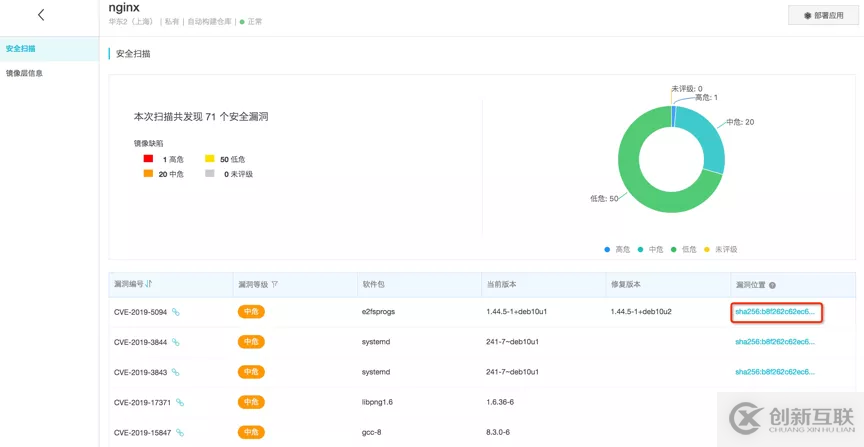Image resolution: width=864 pixels, height=447 pixels.
Task: Click the 本次扫描共发现 71 个安全漏洞 summary text
Action: [x=201, y=117]
